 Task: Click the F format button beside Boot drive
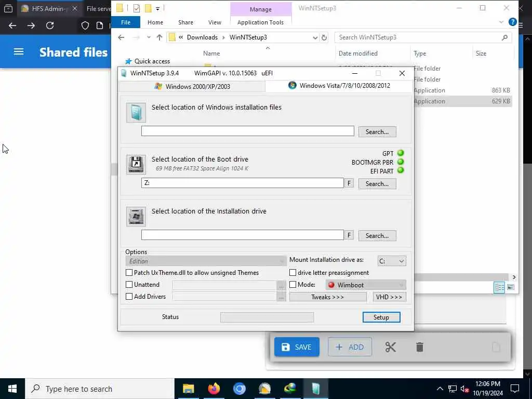pos(349,183)
